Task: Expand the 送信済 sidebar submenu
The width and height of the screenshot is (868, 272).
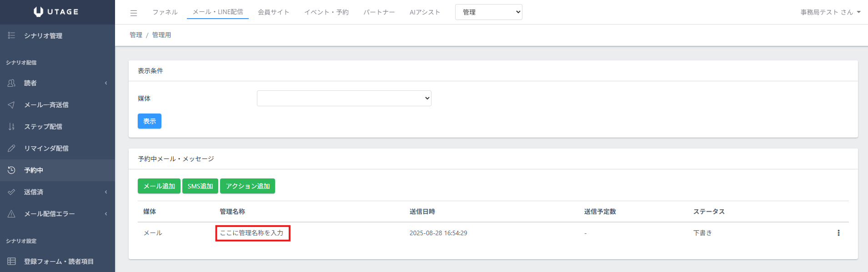Action: click(57, 192)
